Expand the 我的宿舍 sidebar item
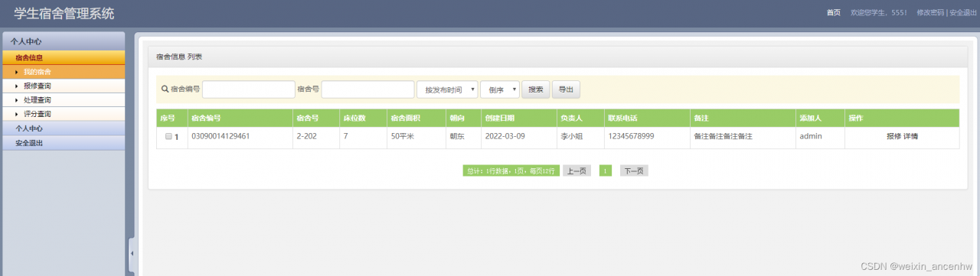This screenshot has width=980, height=276. [x=64, y=71]
